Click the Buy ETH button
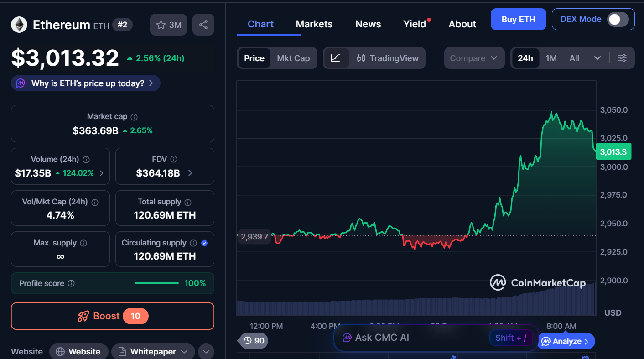 518,19
